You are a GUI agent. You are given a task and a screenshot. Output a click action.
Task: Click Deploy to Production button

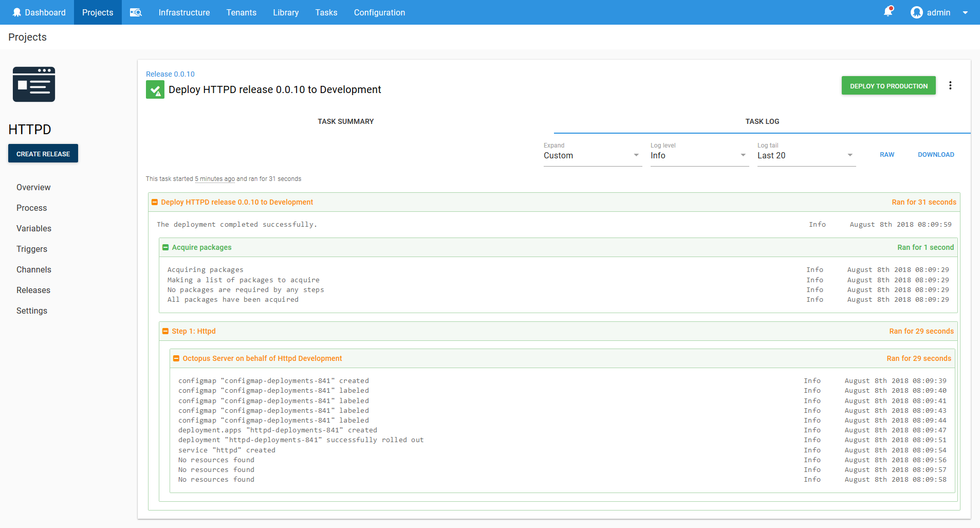[x=888, y=86]
